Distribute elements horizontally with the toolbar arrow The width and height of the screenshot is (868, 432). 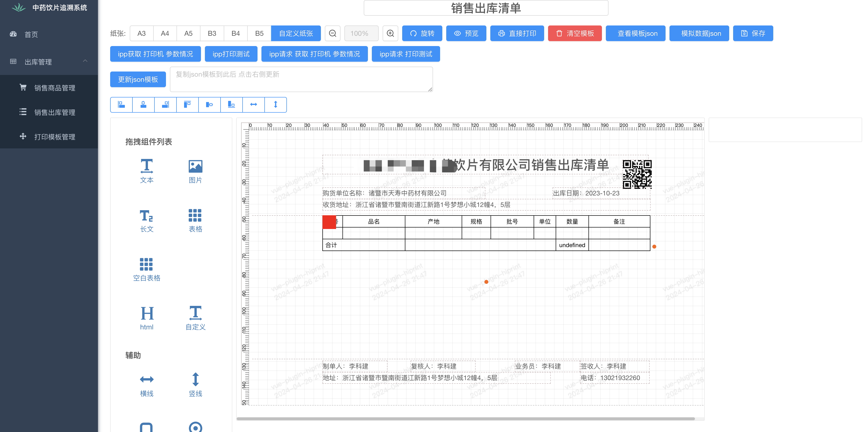point(253,105)
